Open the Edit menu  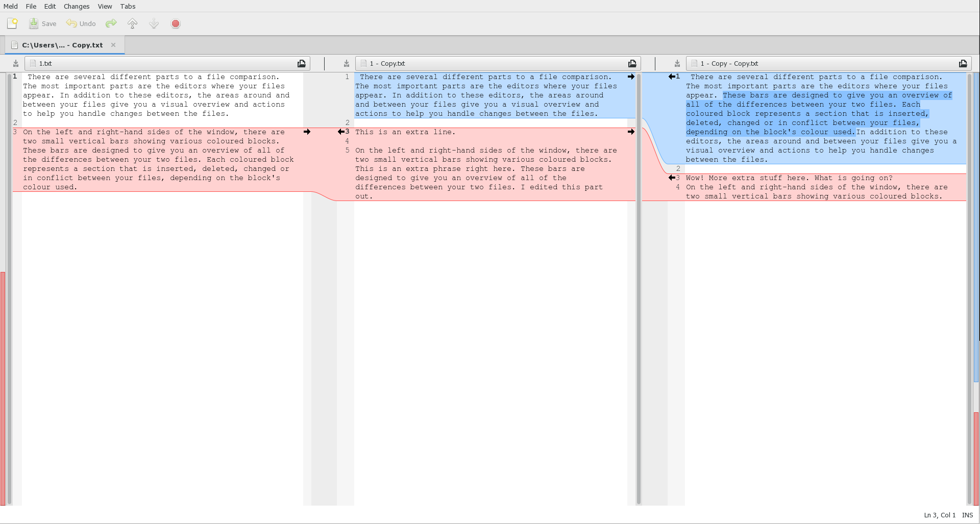(x=50, y=6)
